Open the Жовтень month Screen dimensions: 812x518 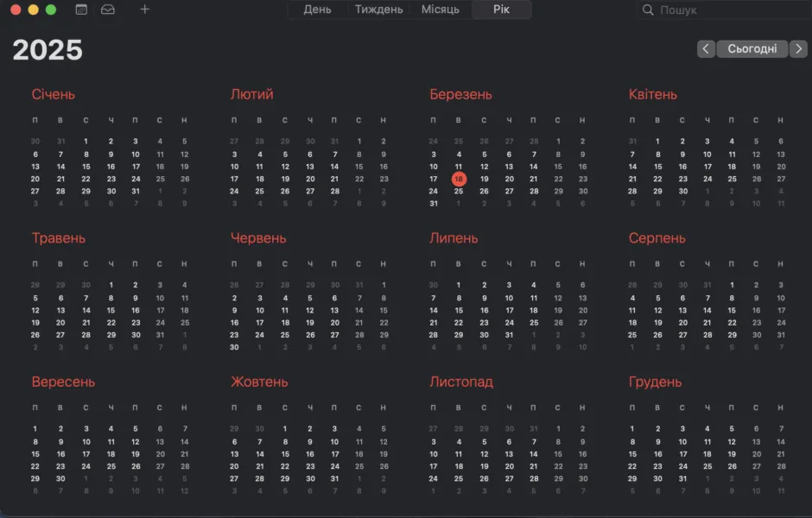coord(259,382)
